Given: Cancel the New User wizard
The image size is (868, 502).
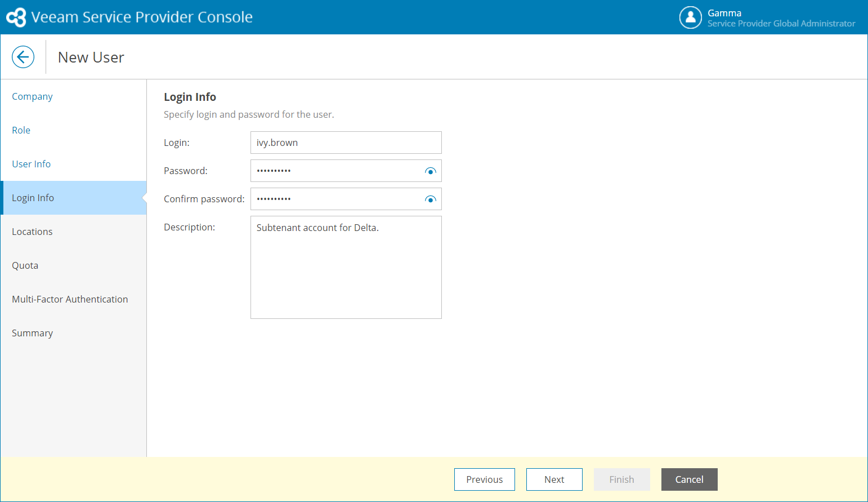Looking at the screenshot, I should tap(689, 479).
